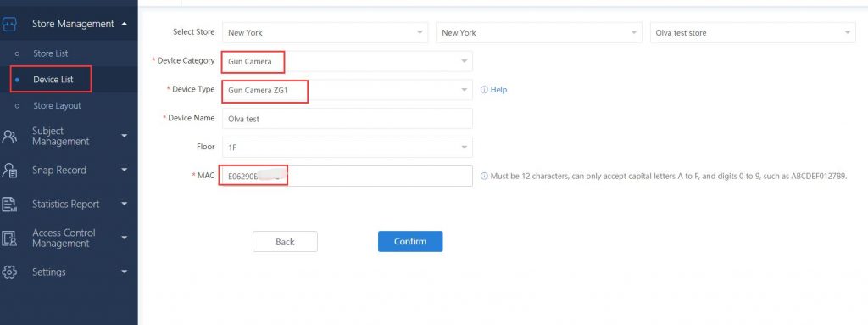The height and width of the screenshot is (325, 868).
Task: Collapse the Store Management menu arrow
Action: tap(124, 24)
